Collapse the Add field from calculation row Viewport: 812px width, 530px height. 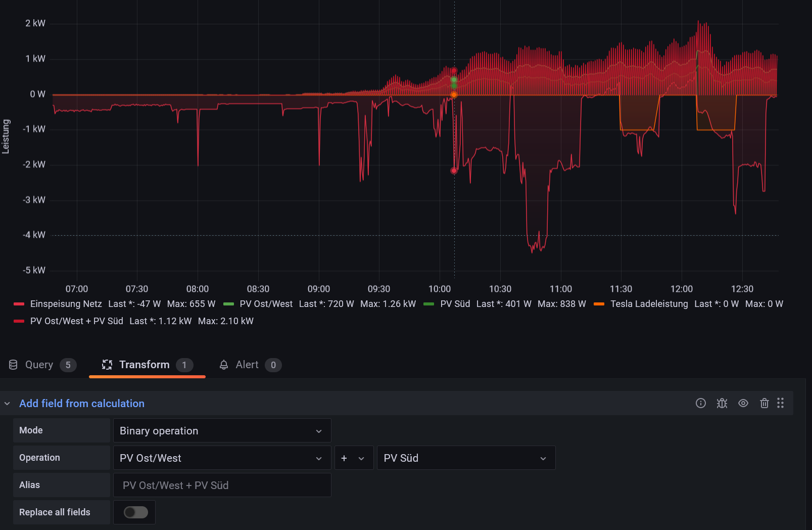[7, 404]
